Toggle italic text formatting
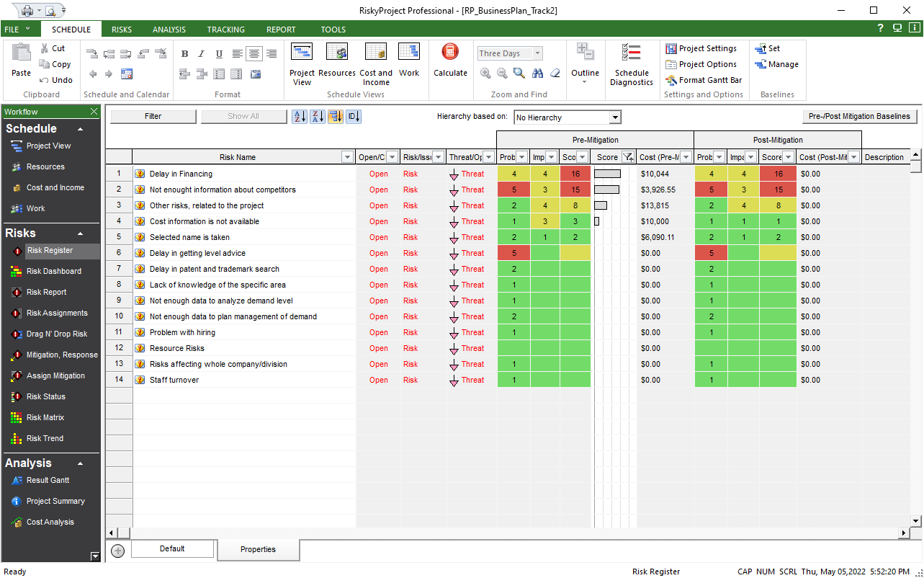 tap(200, 54)
